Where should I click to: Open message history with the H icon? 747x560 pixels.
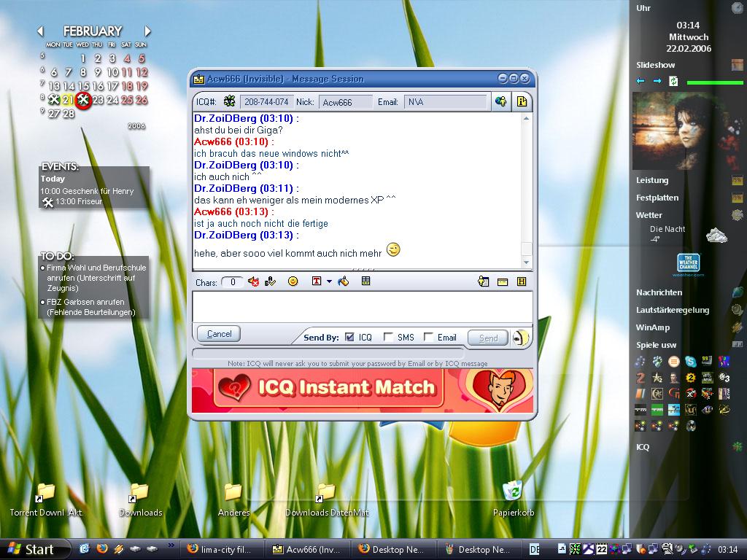pyautogui.click(x=522, y=281)
